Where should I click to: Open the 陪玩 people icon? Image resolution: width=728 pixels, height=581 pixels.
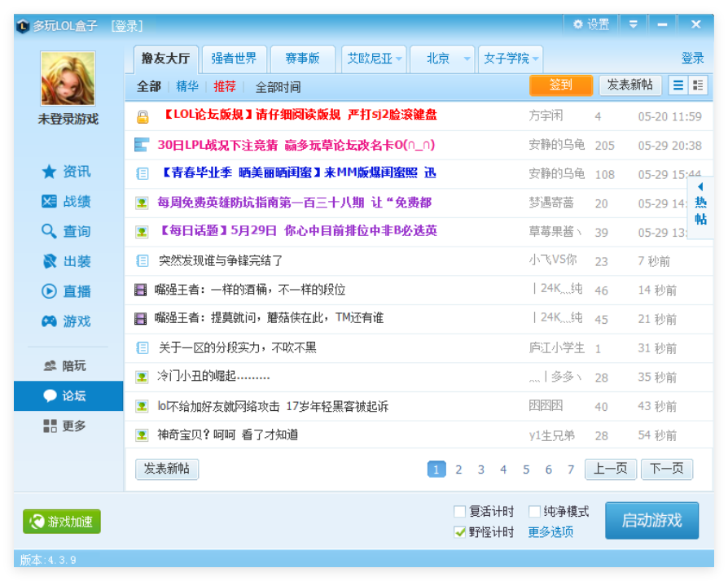pos(50,365)
